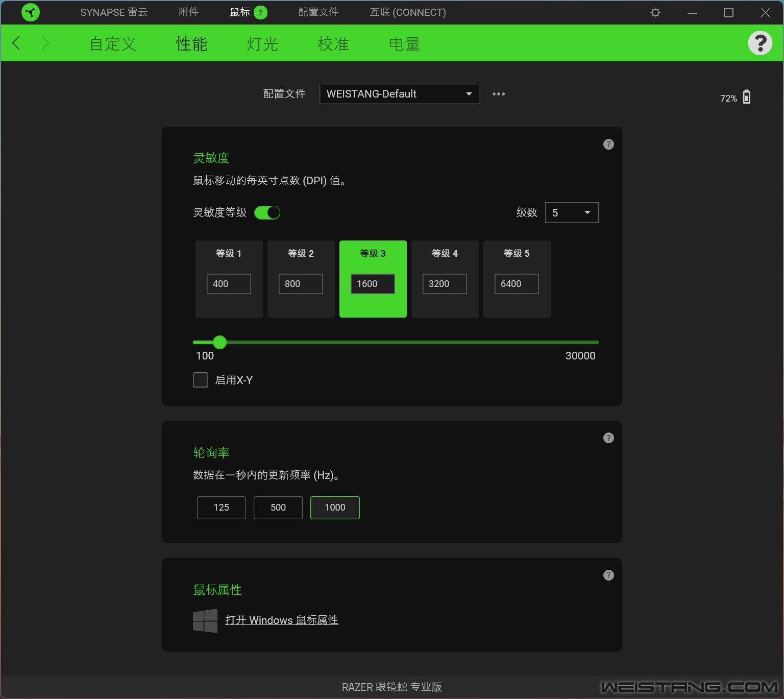
Task: Click the 轮询率 section heading
Action: (211, 453)
